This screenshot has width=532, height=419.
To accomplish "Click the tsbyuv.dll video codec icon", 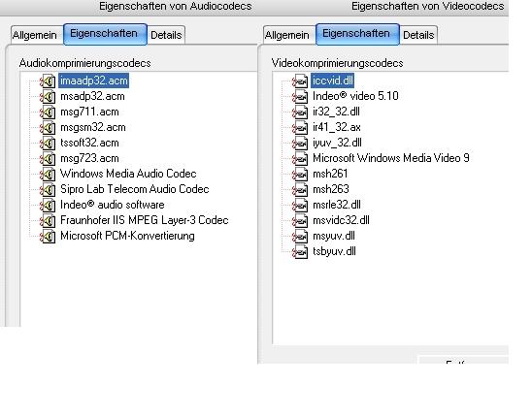I will (x=300, y=252).
